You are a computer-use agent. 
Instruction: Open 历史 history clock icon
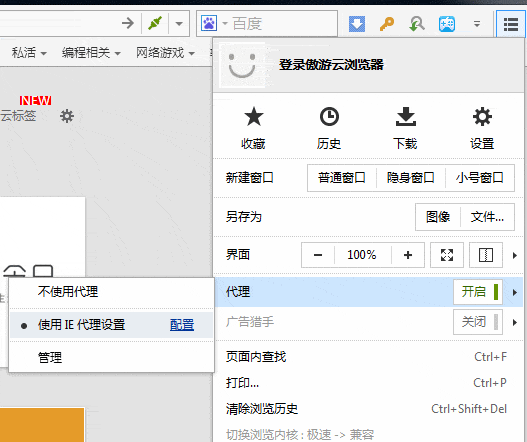(329, 128)
